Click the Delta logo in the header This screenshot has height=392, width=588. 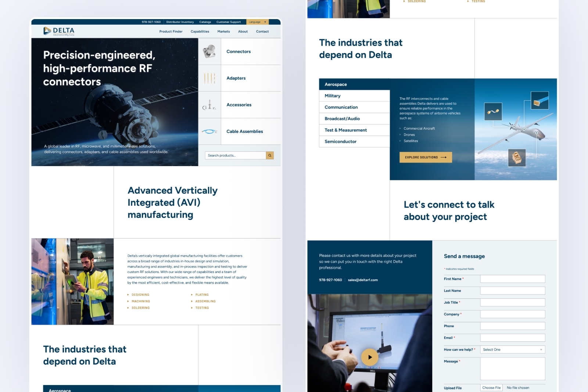pyautogui.click(x=59, y=31)
